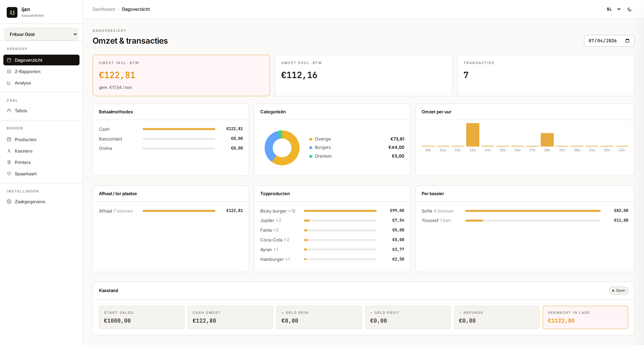This screenshot has width=644, height=345.
Task: Click the Omzet excl. BTW card
Action: (x=363, y=75)
